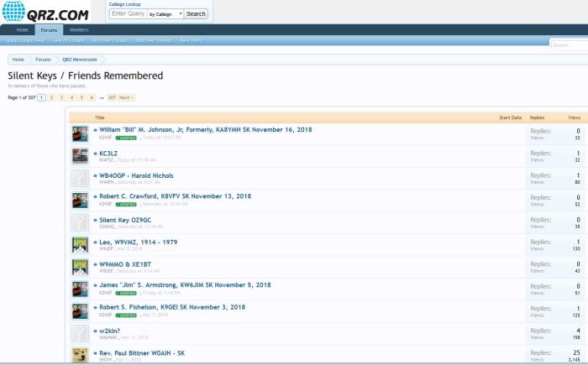Switch to the Members tab
The image size is (588, 365).
pos(79,29)
